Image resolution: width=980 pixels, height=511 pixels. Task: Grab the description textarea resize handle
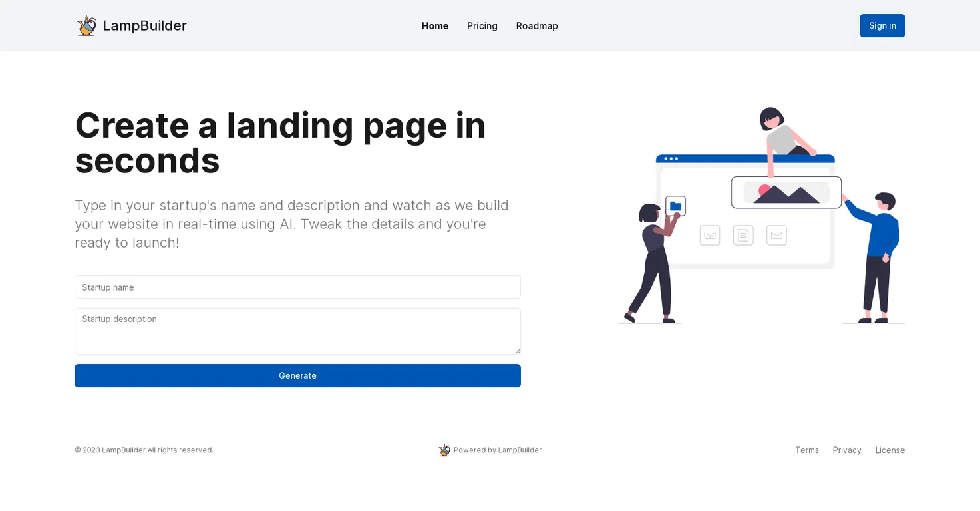click(x=517, y=351)
